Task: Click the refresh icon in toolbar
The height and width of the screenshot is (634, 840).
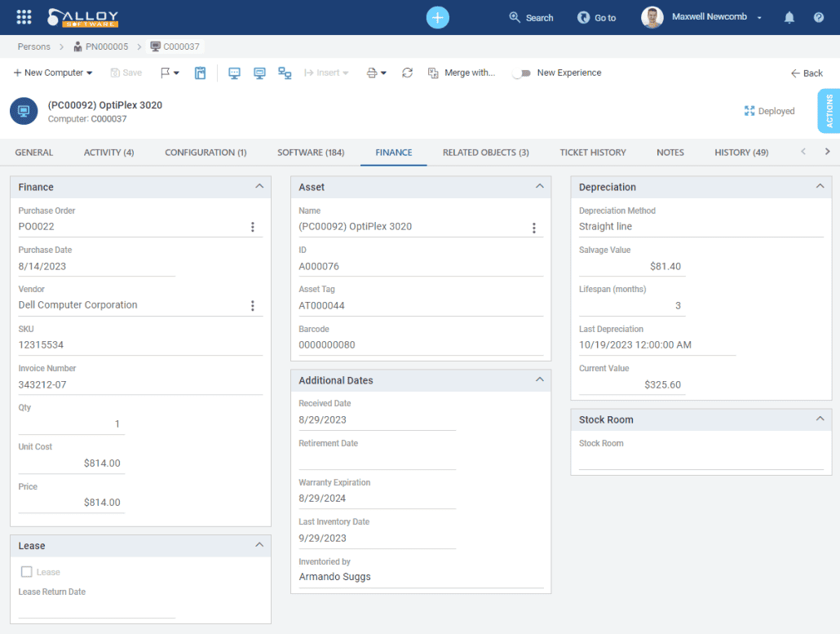Action: coord(408,73)
